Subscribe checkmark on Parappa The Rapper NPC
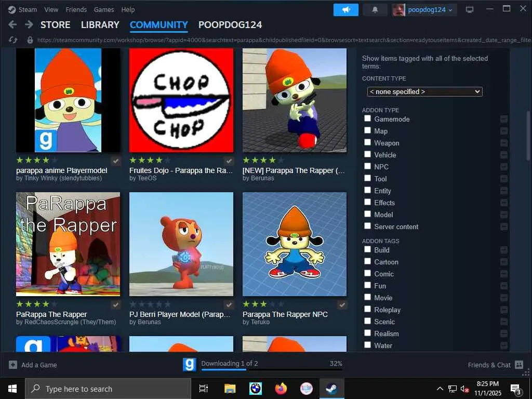The width and height of the screenshot is (532, 399). tap(342, 304)
